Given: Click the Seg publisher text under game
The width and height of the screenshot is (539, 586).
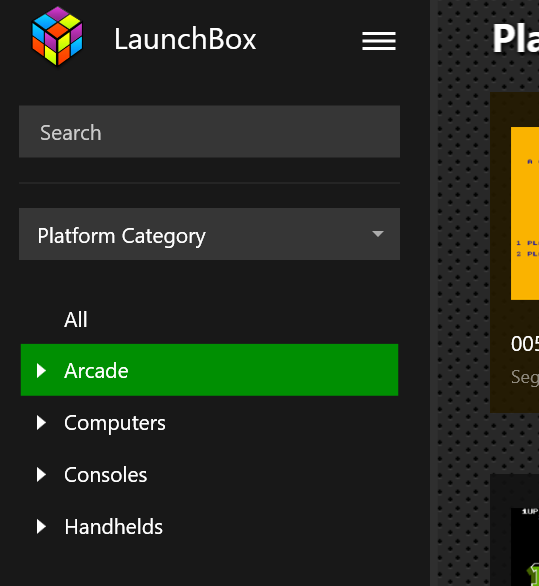Looking at the screenshot, I should tap(525, 377).
